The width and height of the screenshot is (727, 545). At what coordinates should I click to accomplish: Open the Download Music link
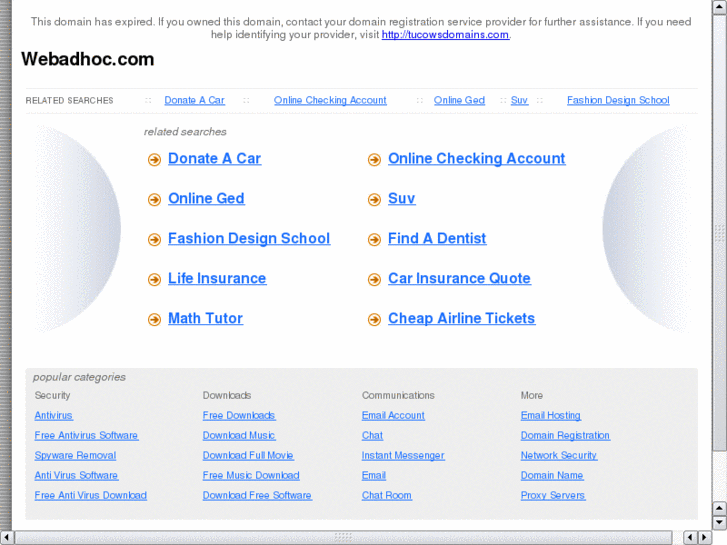[239, 436]
